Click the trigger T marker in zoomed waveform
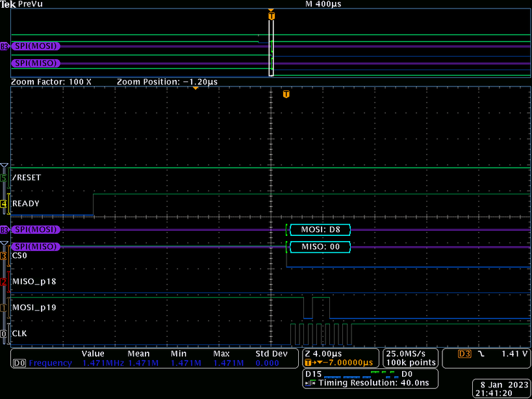This screenshot has height=399, width=532. 286,94
